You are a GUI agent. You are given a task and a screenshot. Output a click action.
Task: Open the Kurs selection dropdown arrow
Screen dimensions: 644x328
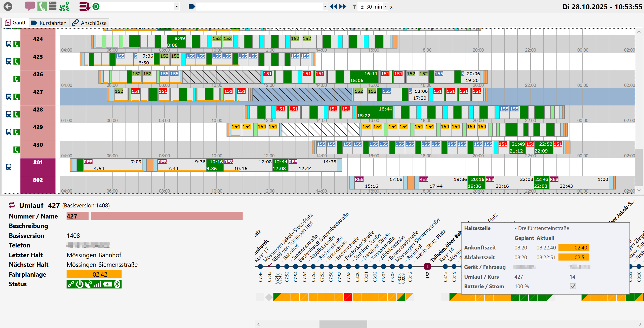[325, 7]
